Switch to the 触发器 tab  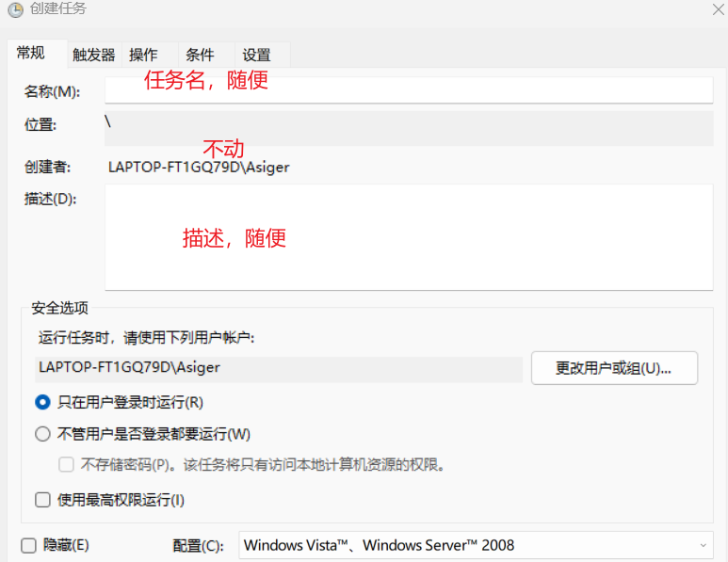tap(93, 55)
